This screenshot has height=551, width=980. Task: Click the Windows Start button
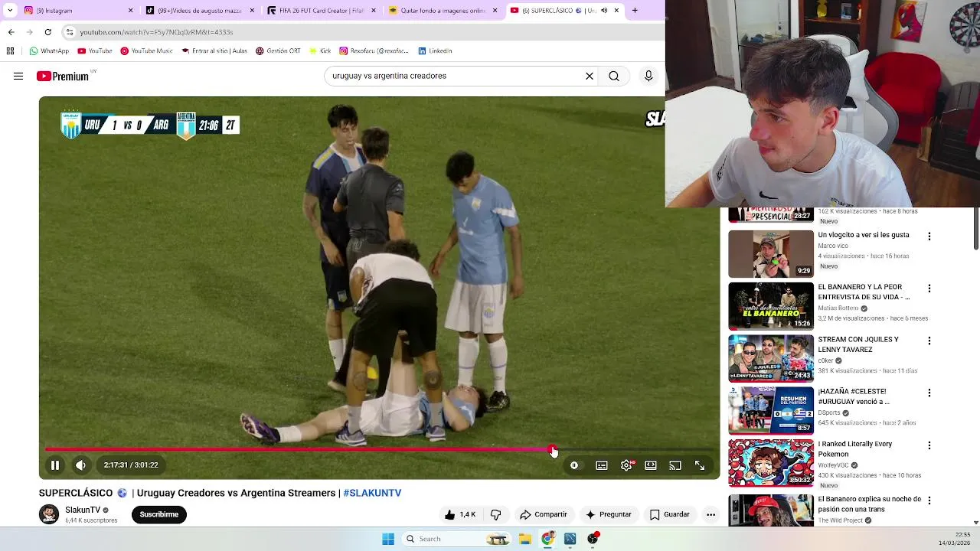pos(388,539)
